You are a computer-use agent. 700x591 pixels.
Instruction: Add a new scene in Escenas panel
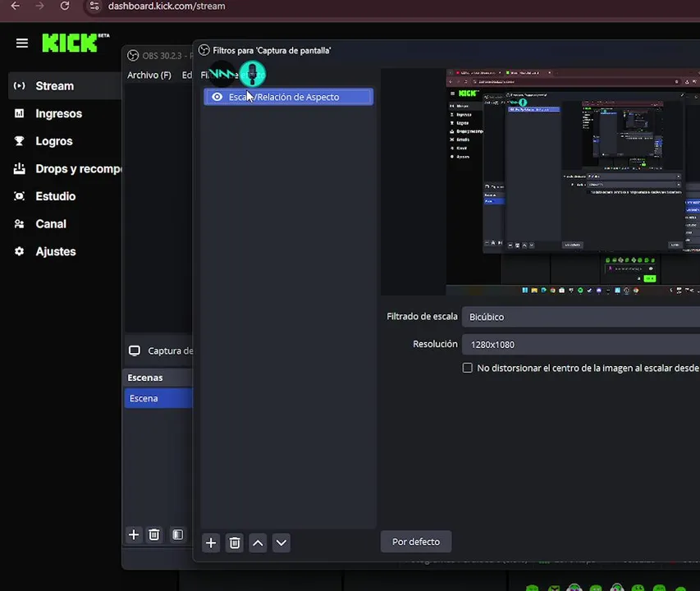click(134, 534)
